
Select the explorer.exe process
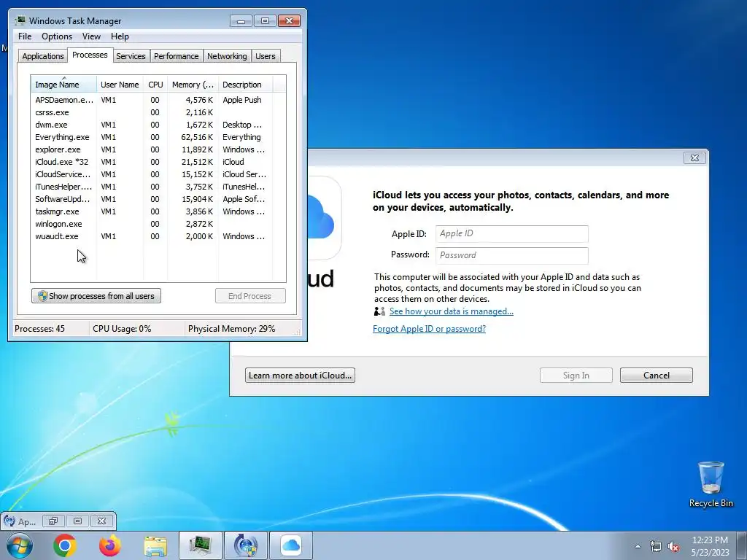coord(158,149)
